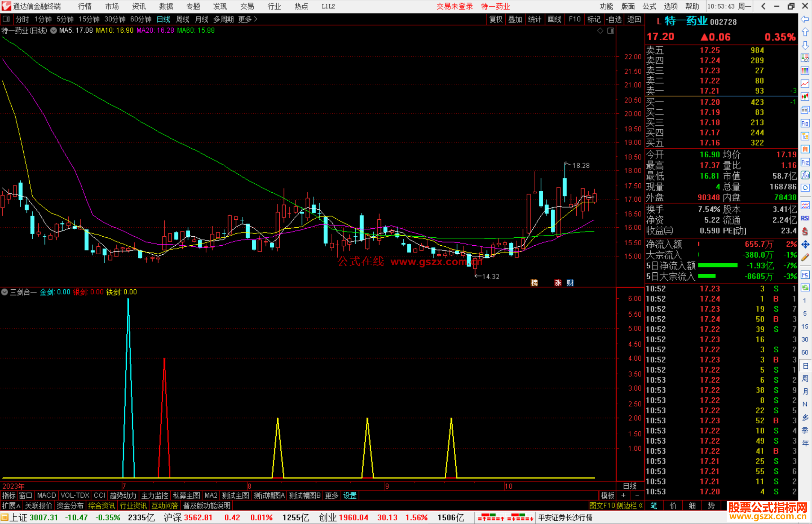The height and width of the screenshot is (524, 812).
Task: Toggle the 三剑合一 indicator round button
Action: pos(5,292)
